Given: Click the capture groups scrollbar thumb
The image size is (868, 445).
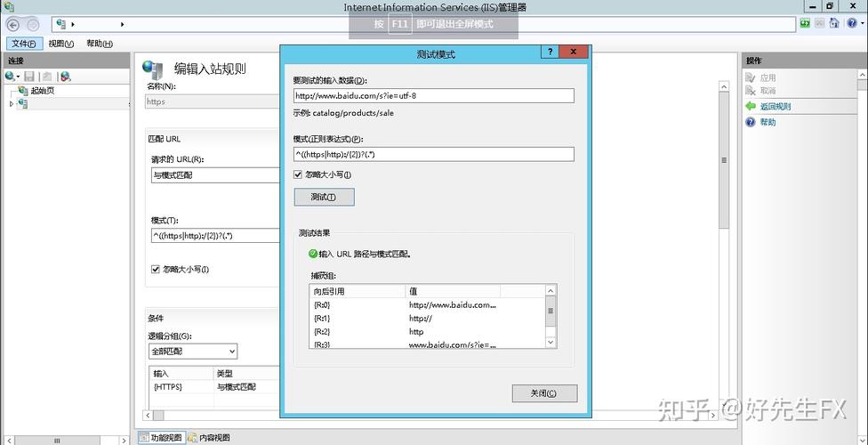Looking at the screenshot, I should (x=551, y=311).
